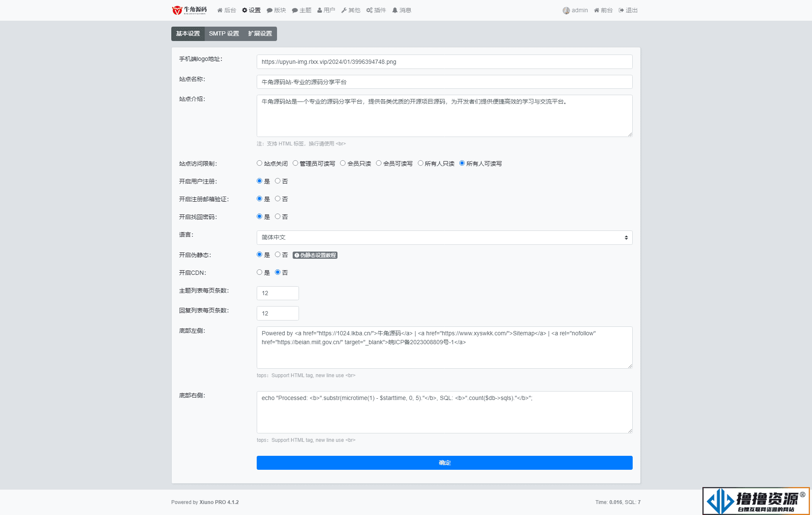Select 会员可读写 access option

379,163
